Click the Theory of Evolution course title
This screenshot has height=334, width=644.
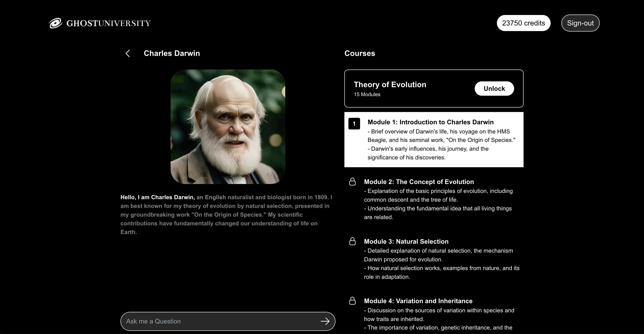coord(390,85)
